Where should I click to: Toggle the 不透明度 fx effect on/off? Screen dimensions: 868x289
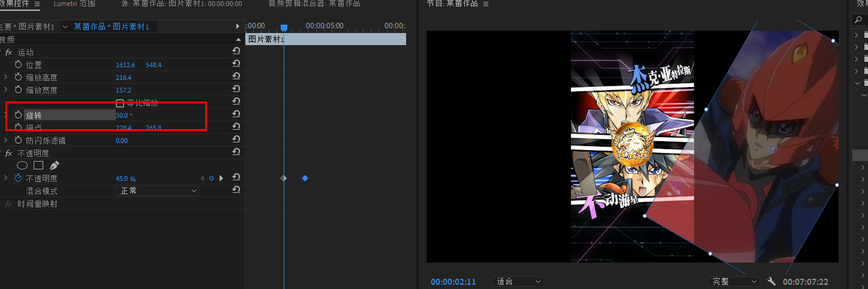click(8, 153)
